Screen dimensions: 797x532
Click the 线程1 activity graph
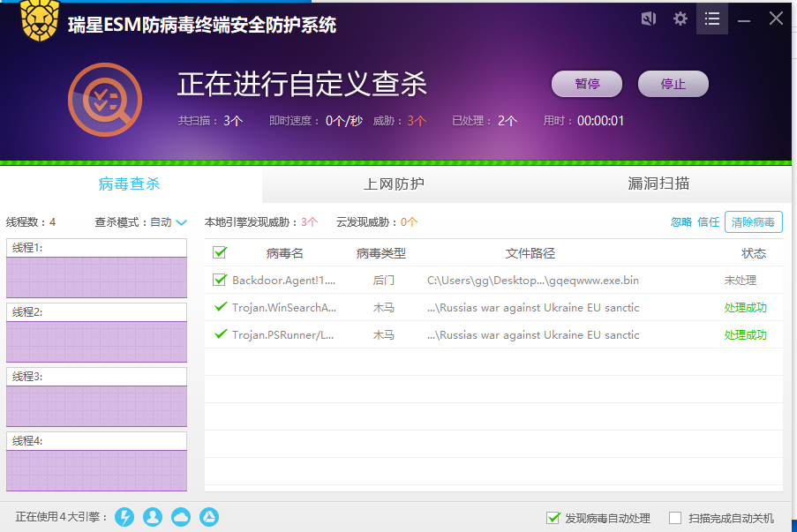click(x=96, y=277)
